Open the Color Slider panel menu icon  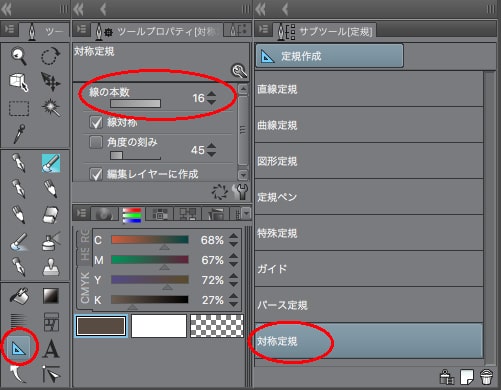pyautogui.click(x=81, y=213)
